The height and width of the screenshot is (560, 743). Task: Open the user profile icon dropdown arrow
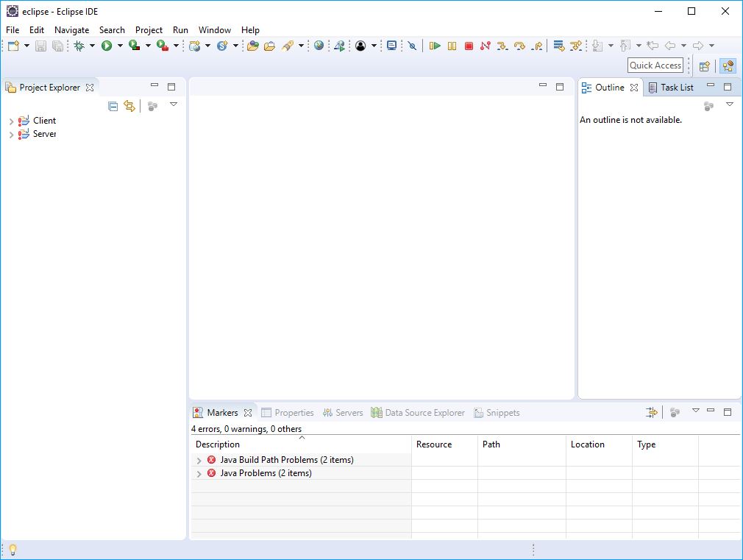[x=374, y=46]
